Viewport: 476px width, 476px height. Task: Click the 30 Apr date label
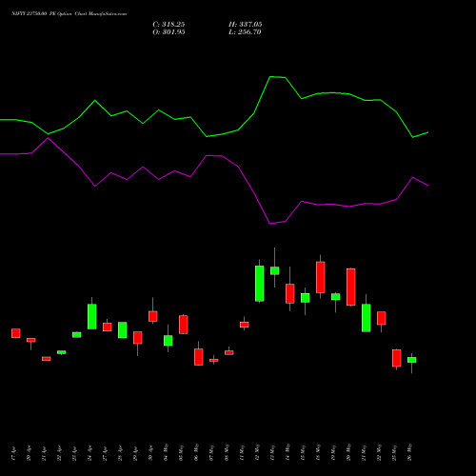tap(150, 453)
